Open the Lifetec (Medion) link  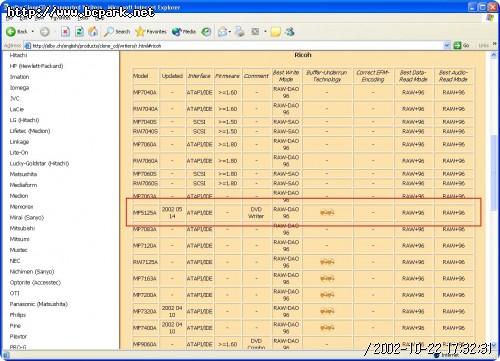30,131
